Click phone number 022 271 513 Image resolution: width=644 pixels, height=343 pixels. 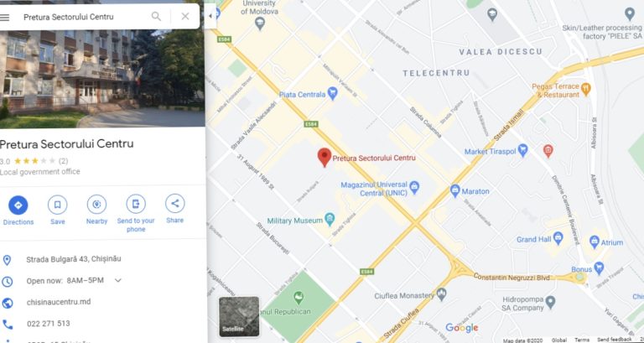[49, 324]
